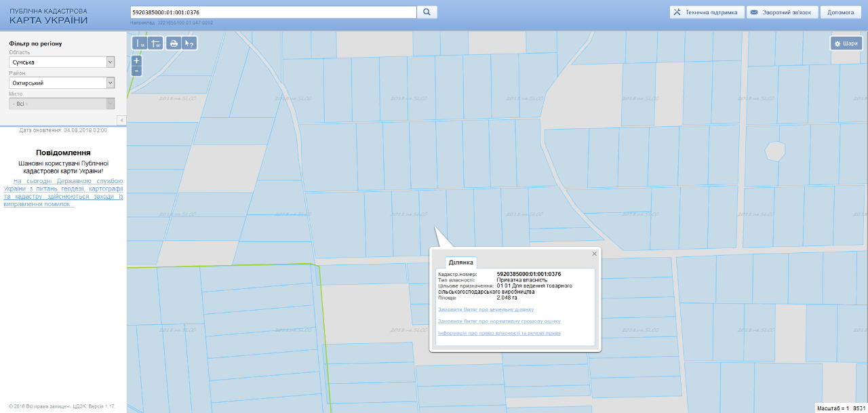868x413 pixels.
Task: Select the Ділянка tab in popup
Action: click(x=461, y=262)
